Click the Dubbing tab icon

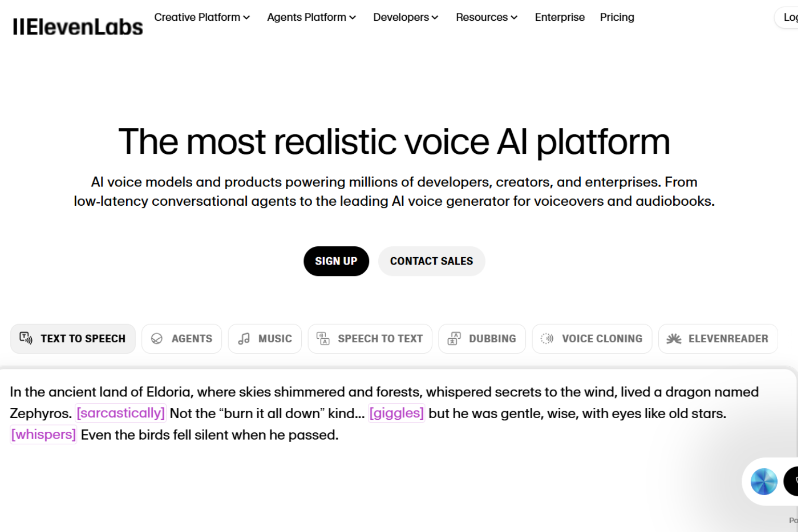pos(454,339)
